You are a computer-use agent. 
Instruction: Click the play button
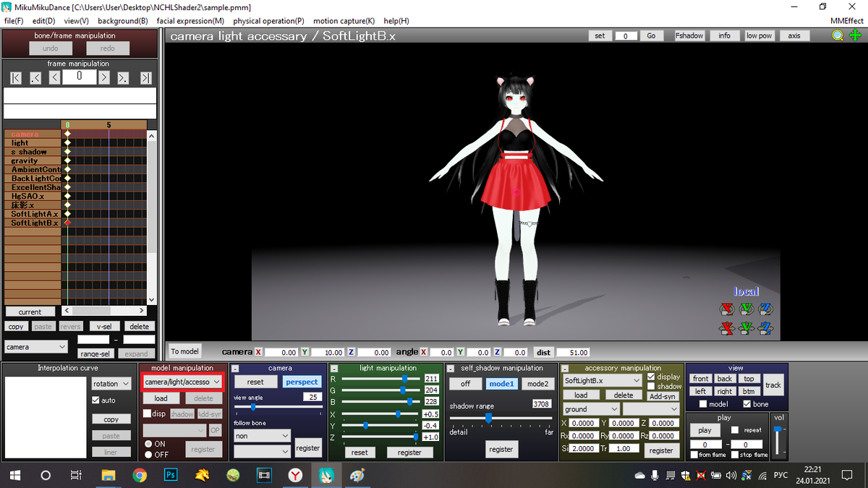coord(705,430)
